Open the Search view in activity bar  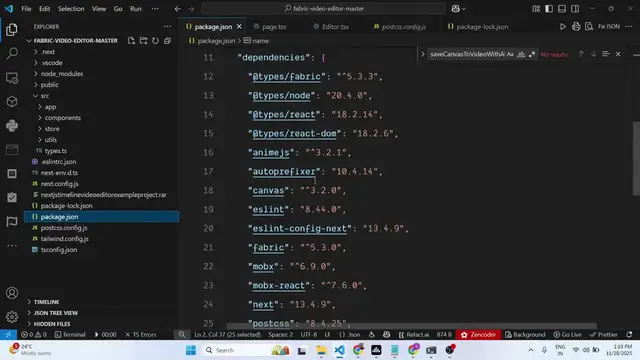[x=12, y=53]
